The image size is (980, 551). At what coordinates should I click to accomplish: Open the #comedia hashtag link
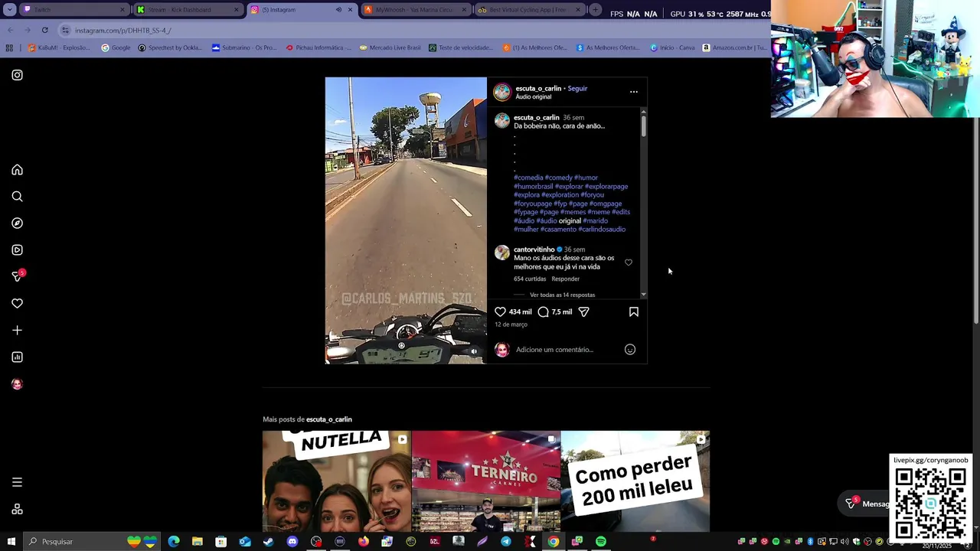click(528, 178)
